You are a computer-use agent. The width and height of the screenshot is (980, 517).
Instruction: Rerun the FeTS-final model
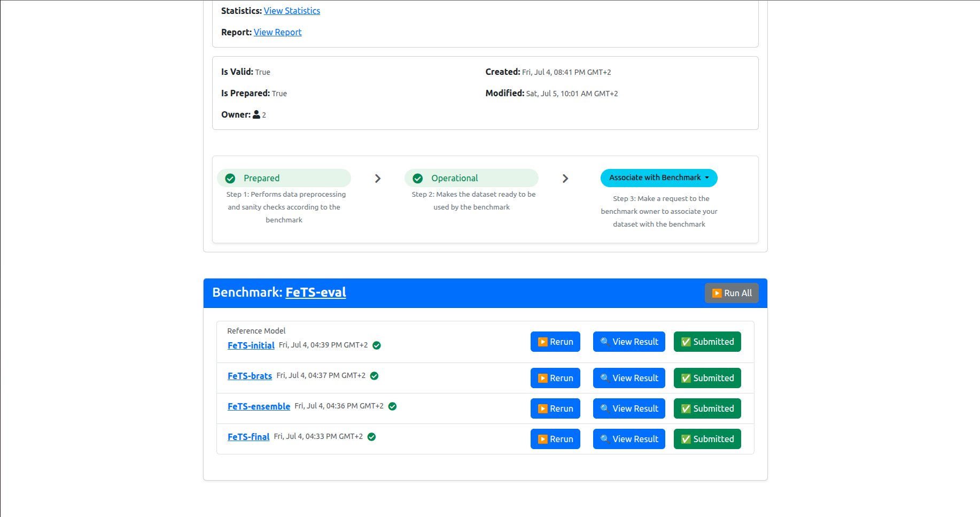click(555, 439)
